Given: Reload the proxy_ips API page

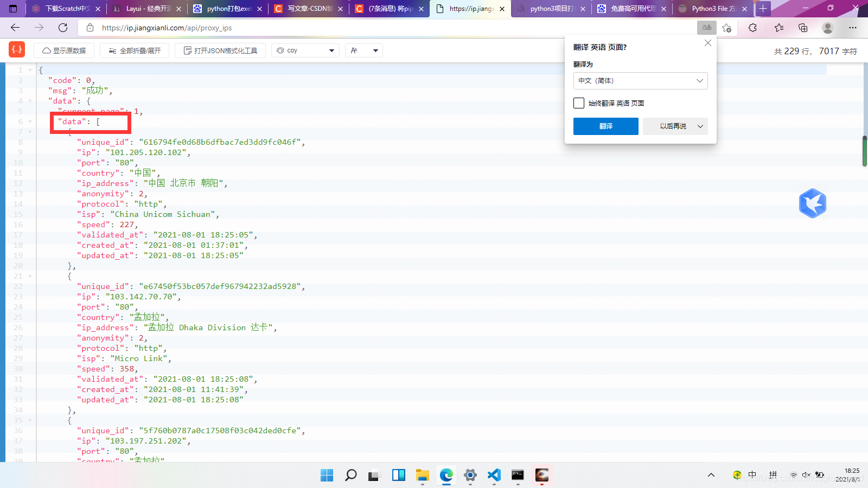Looking at the screenshot, I should pyautogui.click(x=63, y=28).
